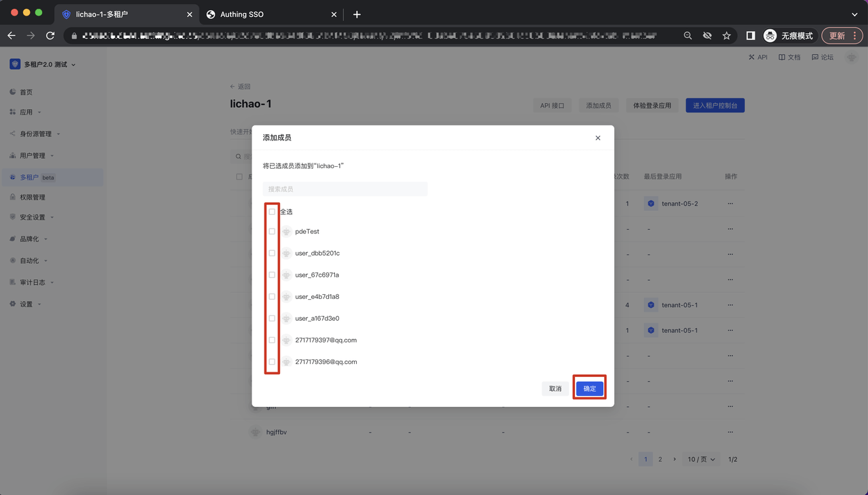
Task: Open the user avatar at top right
Action: click(x=852, y=58)
